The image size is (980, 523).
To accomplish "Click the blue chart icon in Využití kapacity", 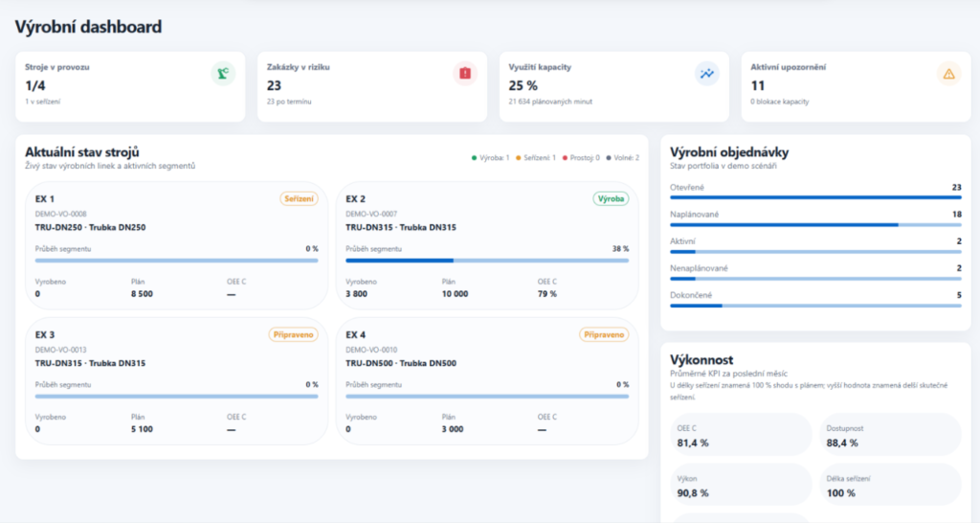I will [x=707, y=74].
